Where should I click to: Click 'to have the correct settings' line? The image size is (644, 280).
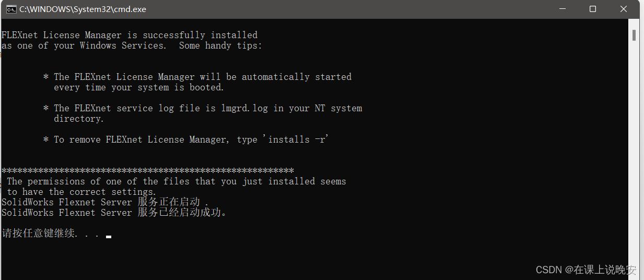coord(81,192)
